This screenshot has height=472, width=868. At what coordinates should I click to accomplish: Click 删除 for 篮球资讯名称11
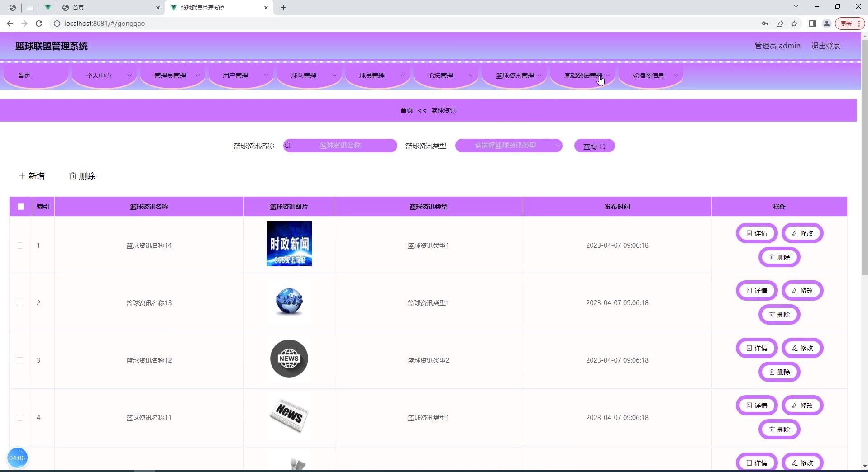(779, 430)
